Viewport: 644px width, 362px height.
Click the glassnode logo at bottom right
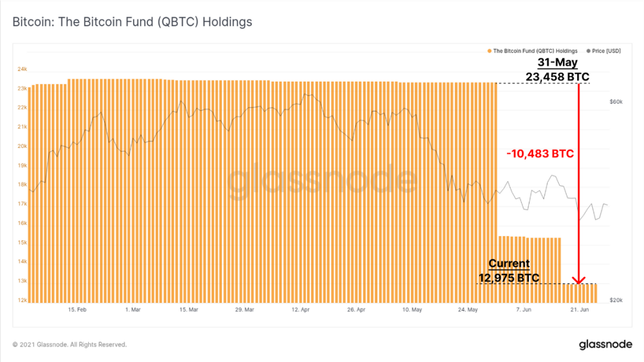tap(605, 344)
